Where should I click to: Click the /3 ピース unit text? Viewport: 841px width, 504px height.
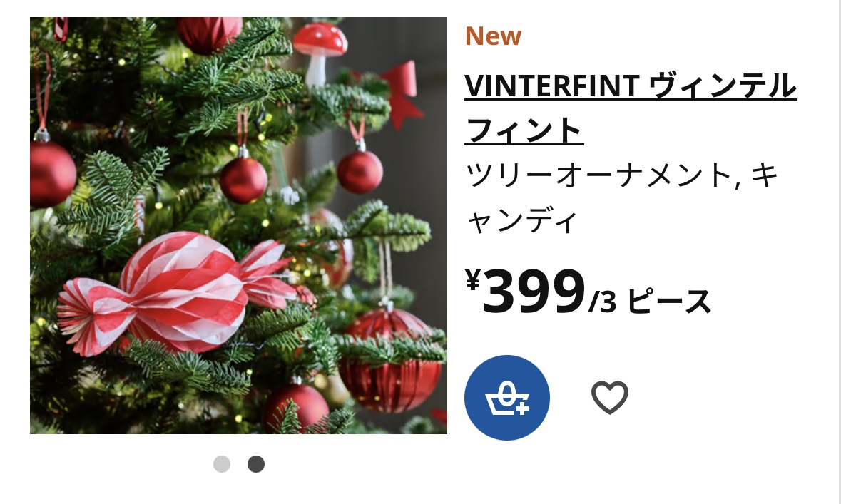pyautogui.click(x=650, y=302)
